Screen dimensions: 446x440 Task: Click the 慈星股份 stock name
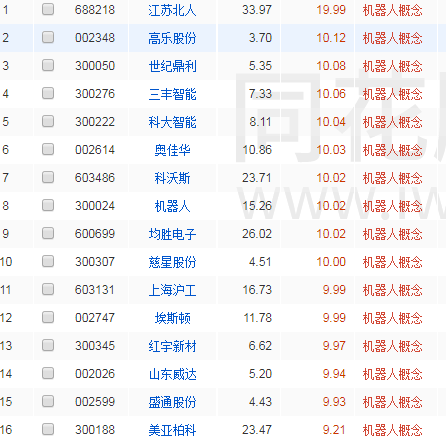[172, 262]
